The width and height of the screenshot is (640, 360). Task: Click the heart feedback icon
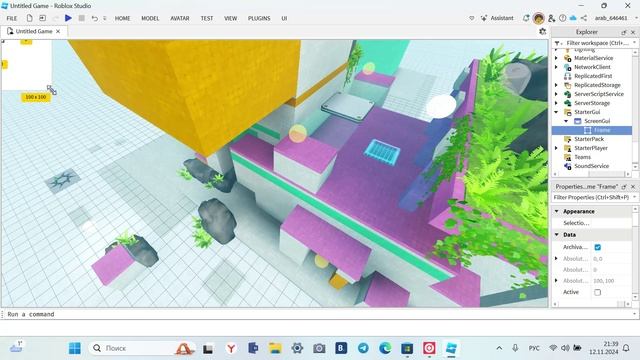point(472,18)
